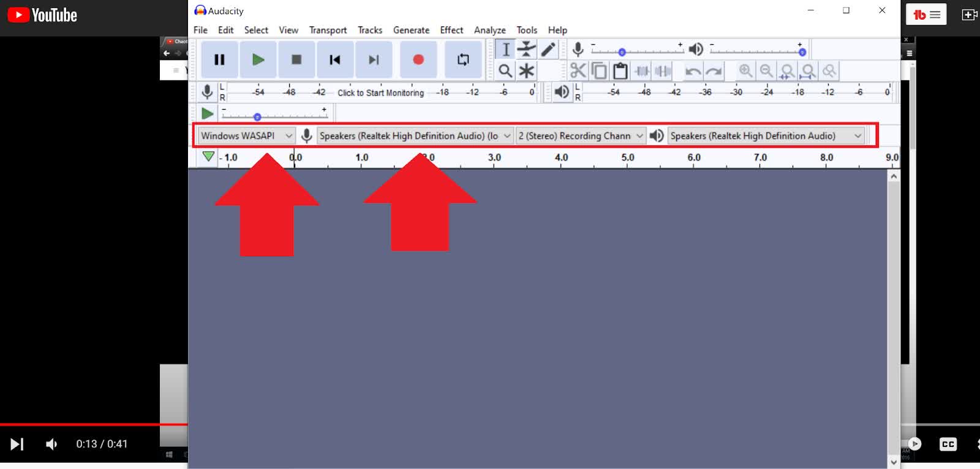The height and width of the screenshot is (469, 980).
Task: Select the Zoom magnifier tool
Action: pos(505,71)
